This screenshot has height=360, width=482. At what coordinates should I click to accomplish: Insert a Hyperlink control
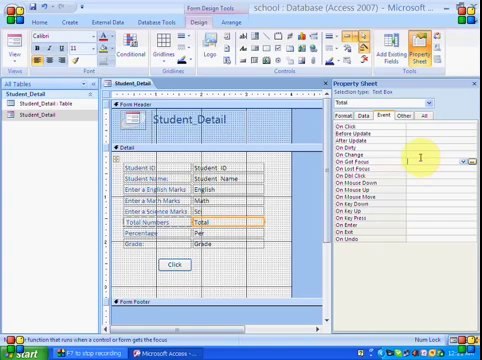click(313, 48)
